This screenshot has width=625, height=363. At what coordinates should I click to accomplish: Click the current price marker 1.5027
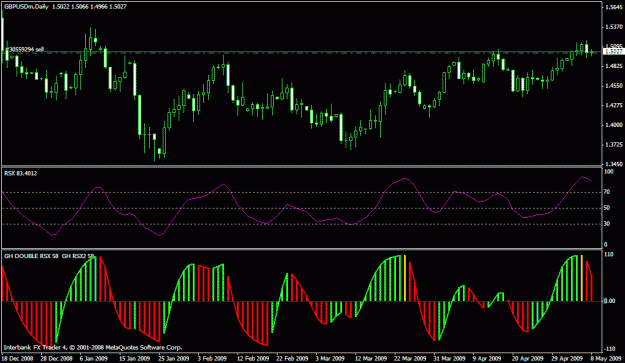pyautogui.click(x=614, y=51)
